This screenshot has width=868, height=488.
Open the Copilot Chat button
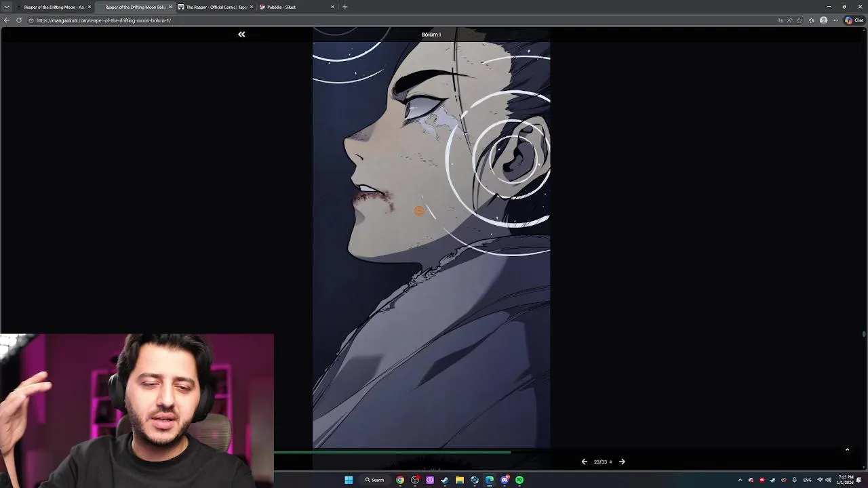[854, 20]
